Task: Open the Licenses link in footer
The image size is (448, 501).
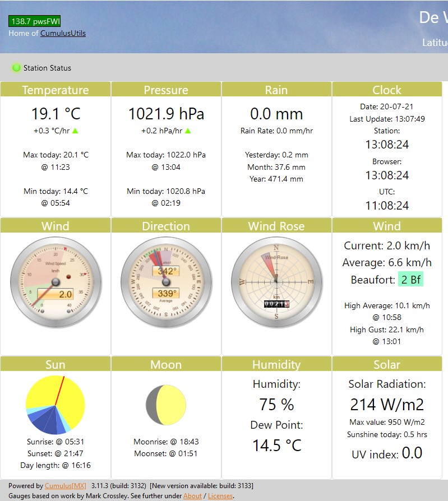Action: coord(220,496)
